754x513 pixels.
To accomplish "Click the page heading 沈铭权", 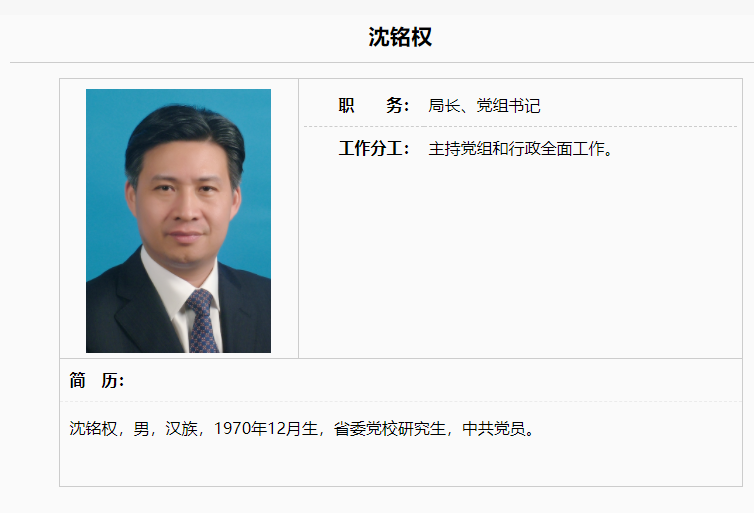I will [400, 37].
